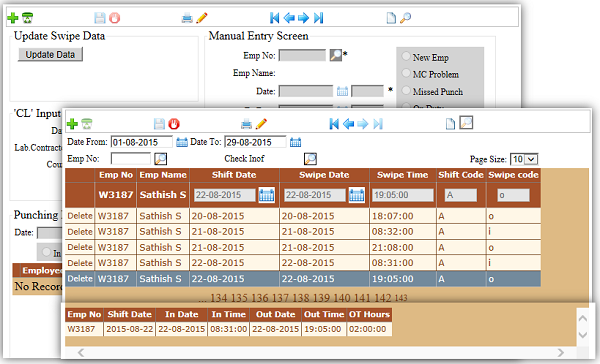Click recycle delete icon in back window toolbar
The width and height of the screenshot is (600, 364).
pyautogui.click(x=27, y=18)
